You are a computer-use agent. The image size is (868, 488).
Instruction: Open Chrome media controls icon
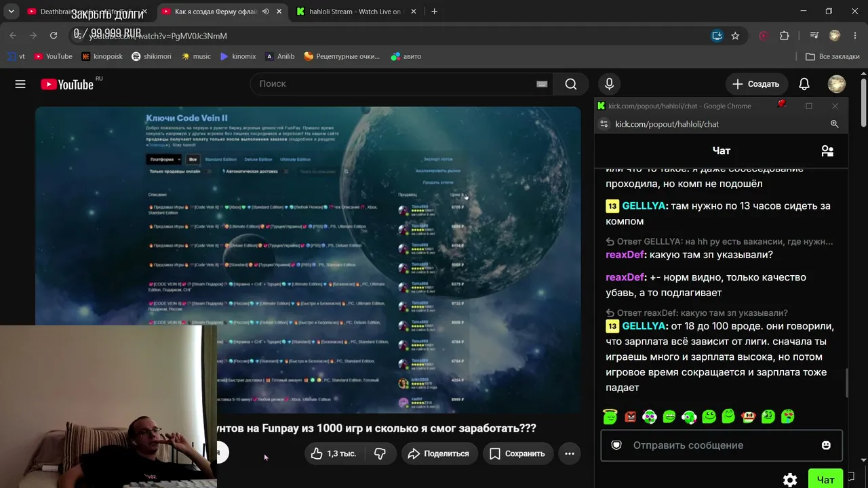click(815, 36)
